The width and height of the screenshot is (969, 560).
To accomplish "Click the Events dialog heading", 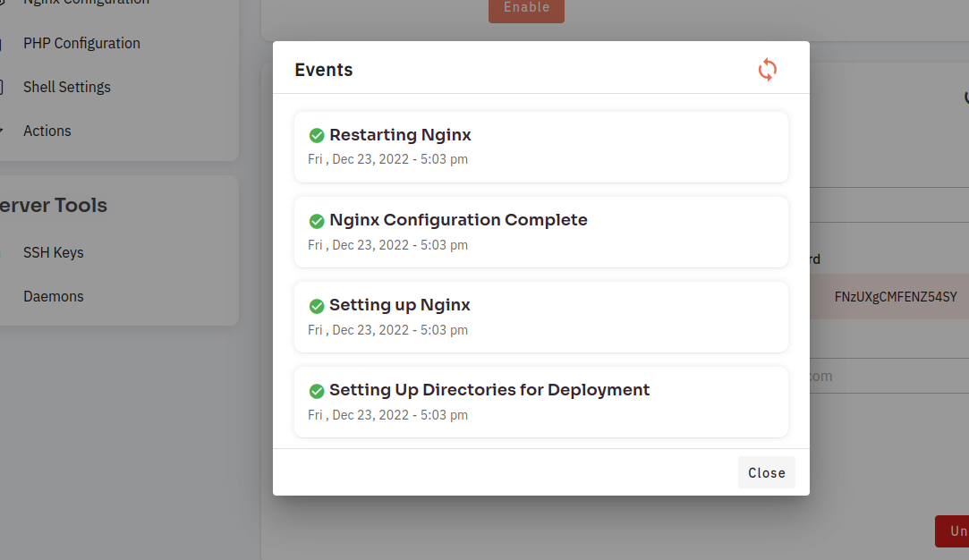I will (323, 70).
